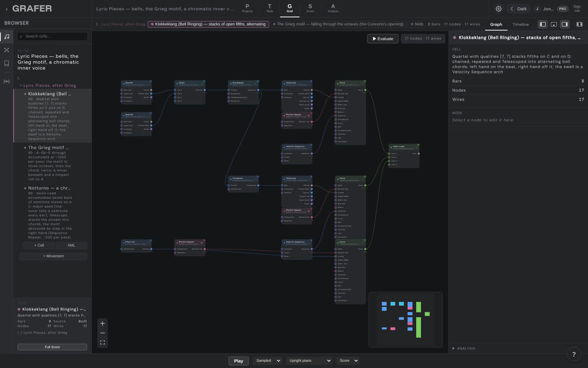The width and height of the screenshot is (588, 368).
Task: Open the music notes browser sidebar icon
Action: point(6,36)
